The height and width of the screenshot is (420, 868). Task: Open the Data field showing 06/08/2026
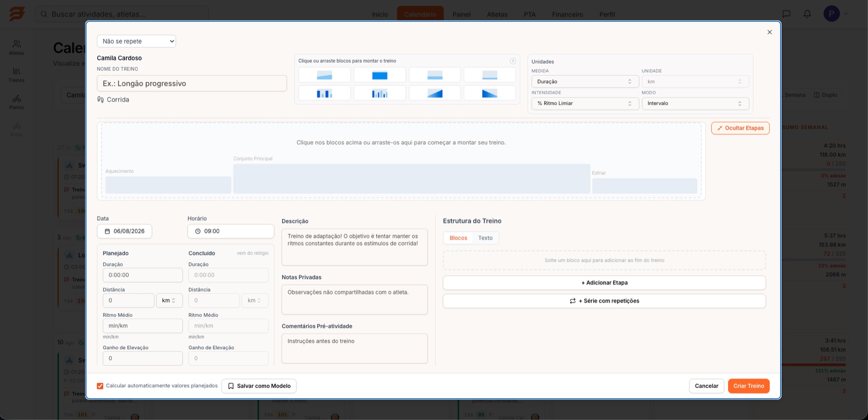click(x=124, y=231)
